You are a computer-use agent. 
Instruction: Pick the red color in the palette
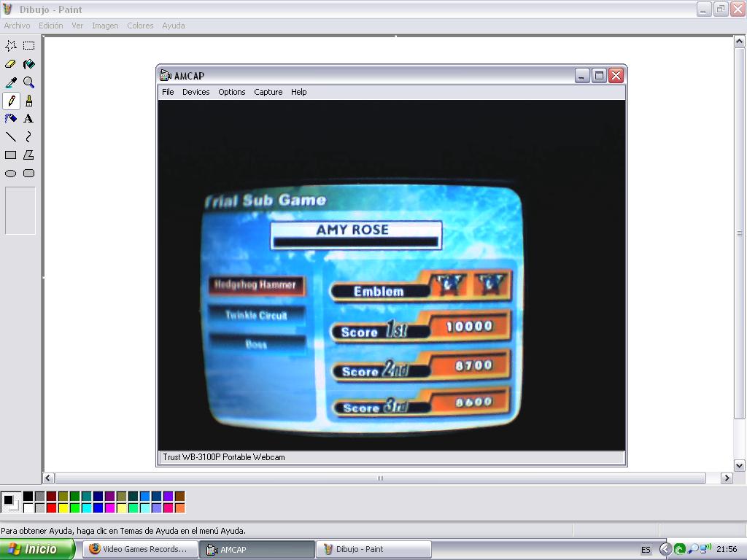point(51,508)
